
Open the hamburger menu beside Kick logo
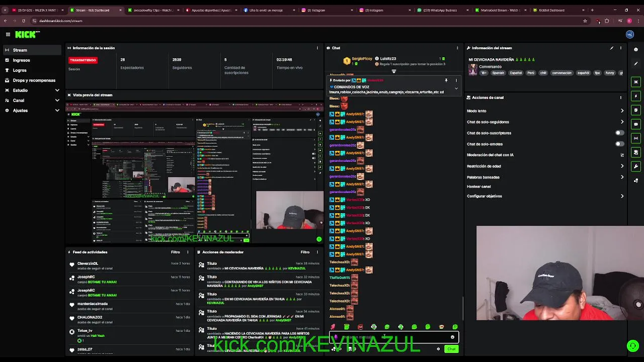tap(8, 34)
